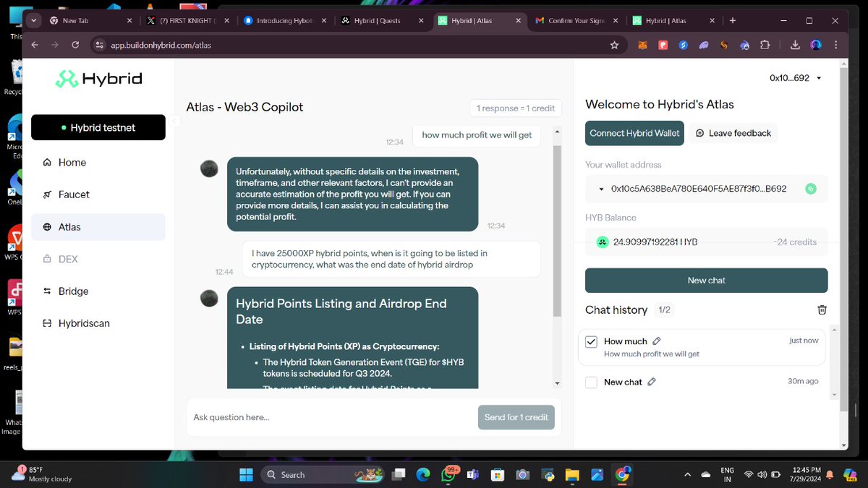868x488 pixels.
Task: Rename the 'How much' chat with pencil
Action: pyautogui.click(x=657, y=341)
